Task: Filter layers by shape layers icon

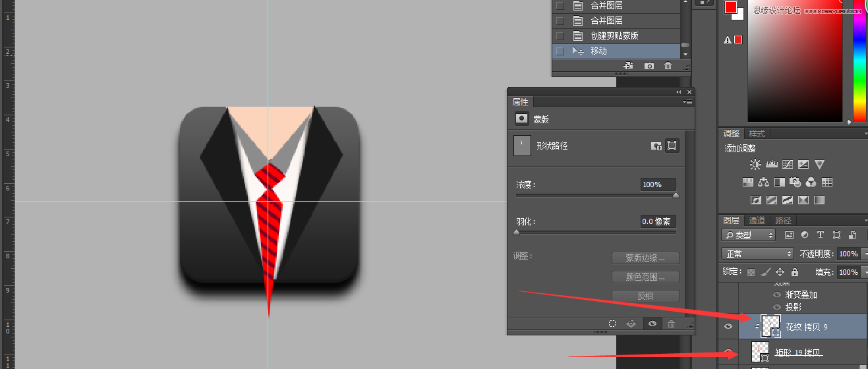Action: pyautogui.click(x=836, y=235)
